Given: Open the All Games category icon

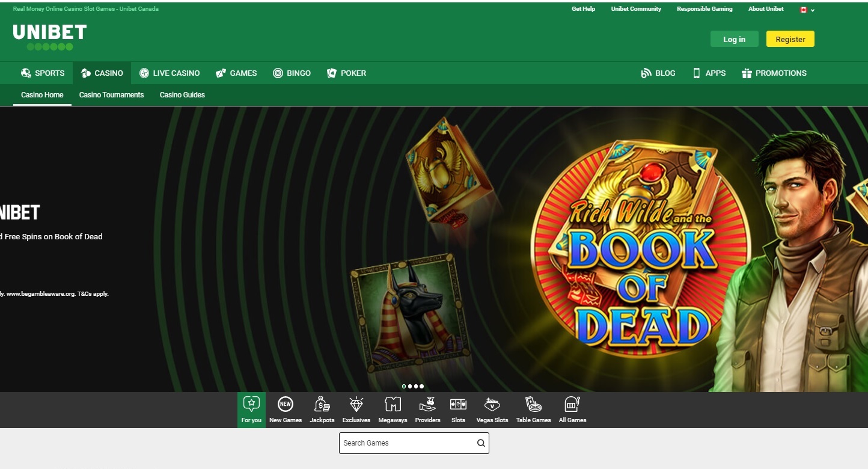Looking at the screenshot, I should point(572,404).
